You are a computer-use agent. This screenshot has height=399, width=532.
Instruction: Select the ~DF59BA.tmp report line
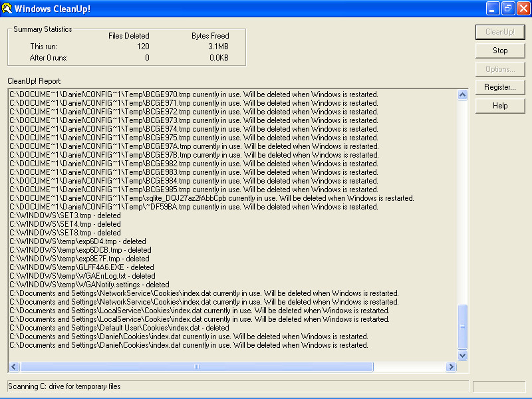click(x=194, y=207)
